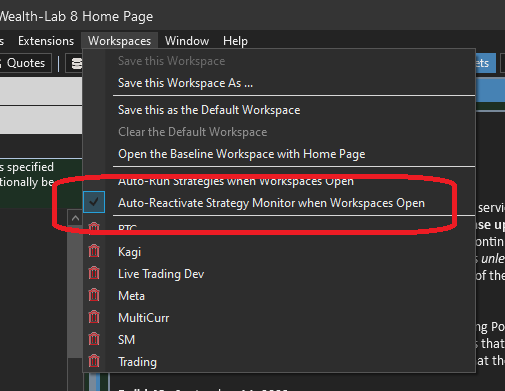
Task: Click the trash icon next to SM
Action: pyautogui.click(x=94, y=339)
